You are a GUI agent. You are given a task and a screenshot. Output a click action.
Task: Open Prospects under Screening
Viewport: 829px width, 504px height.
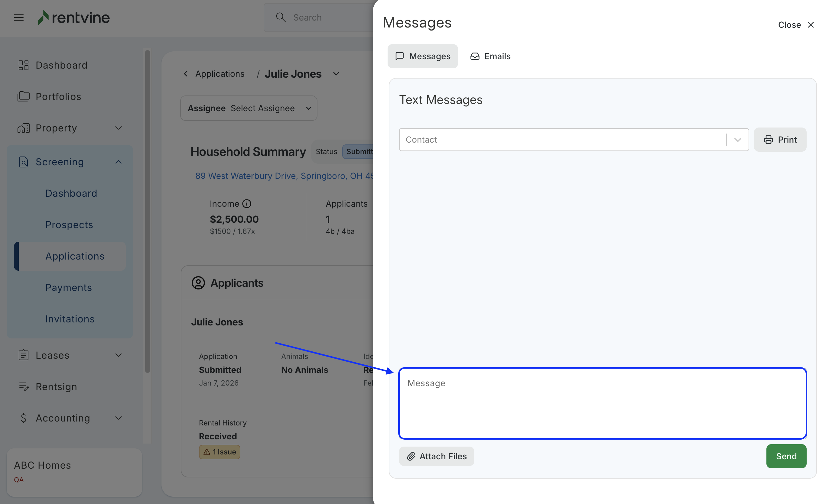pyautogui.click(x=69, y=225)
